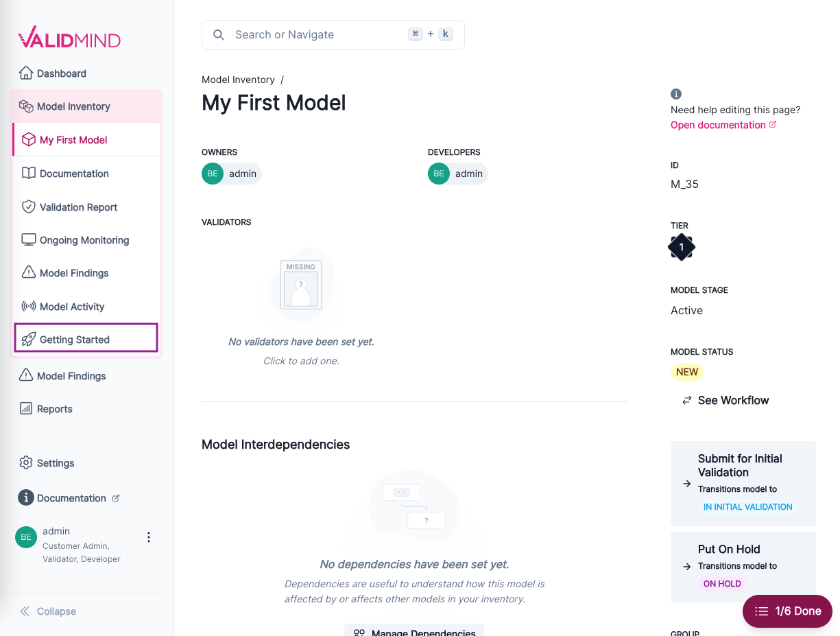
Task: Open the Documentation section for My First Model
Action: tap(75, 174)
